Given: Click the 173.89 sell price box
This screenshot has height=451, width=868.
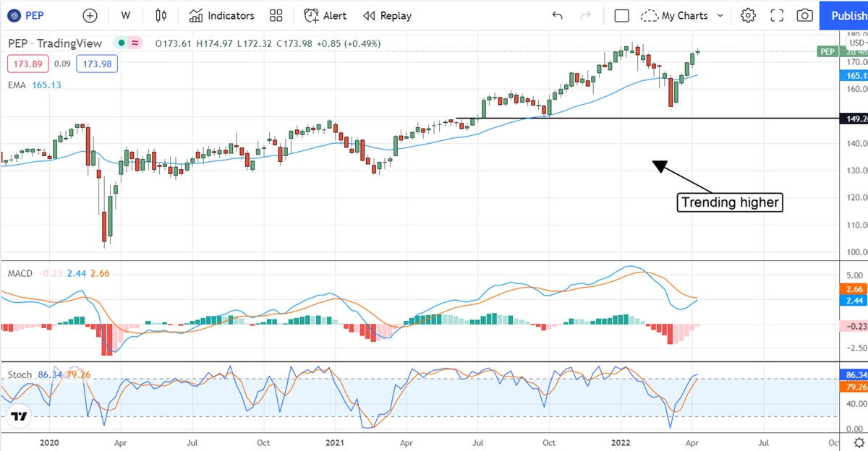Looking at the screenshot, I should pyautogui.click(x=27, y=64).
